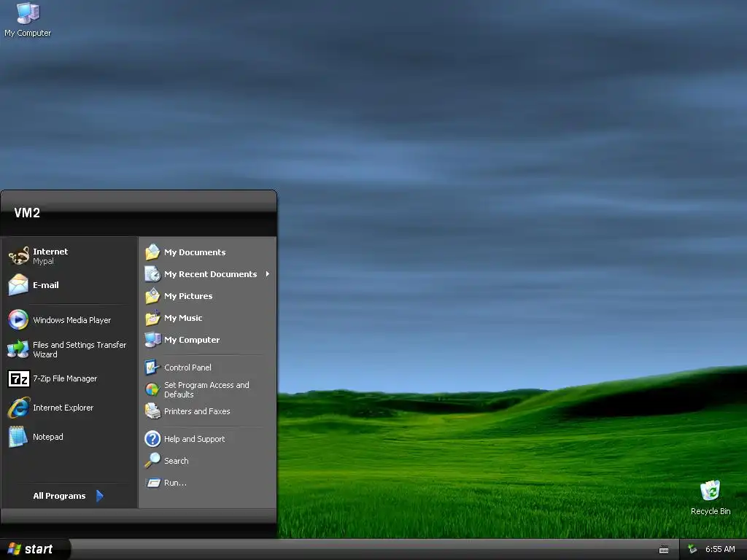Choose E-mail entry label

pyautogui.click(x=46, y=285)
